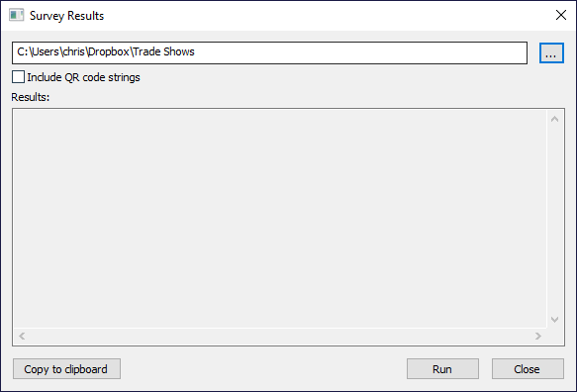
Task: Run the survey results scan
Action: pyautogui.click(x=442, y=369)
